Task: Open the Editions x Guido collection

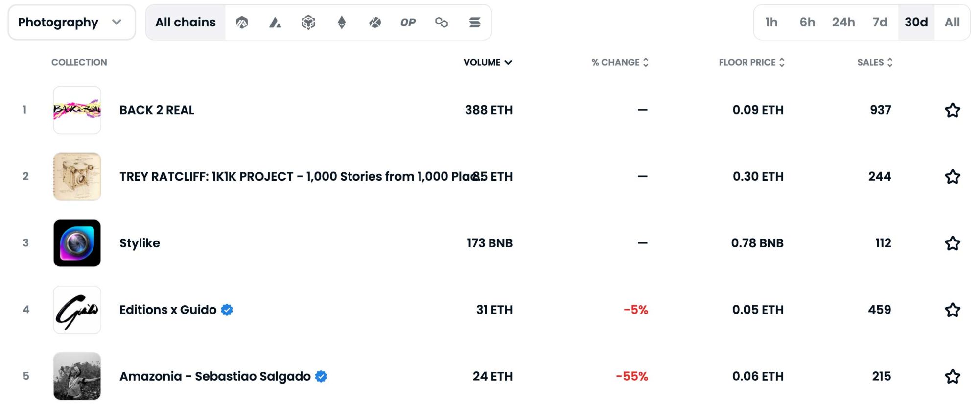Action: tap(168, 310)
